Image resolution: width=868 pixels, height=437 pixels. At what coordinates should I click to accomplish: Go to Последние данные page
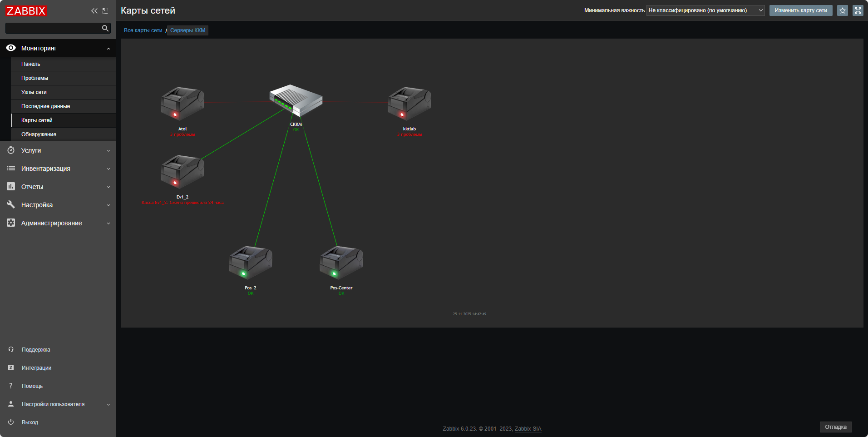[x=45, y=106]
